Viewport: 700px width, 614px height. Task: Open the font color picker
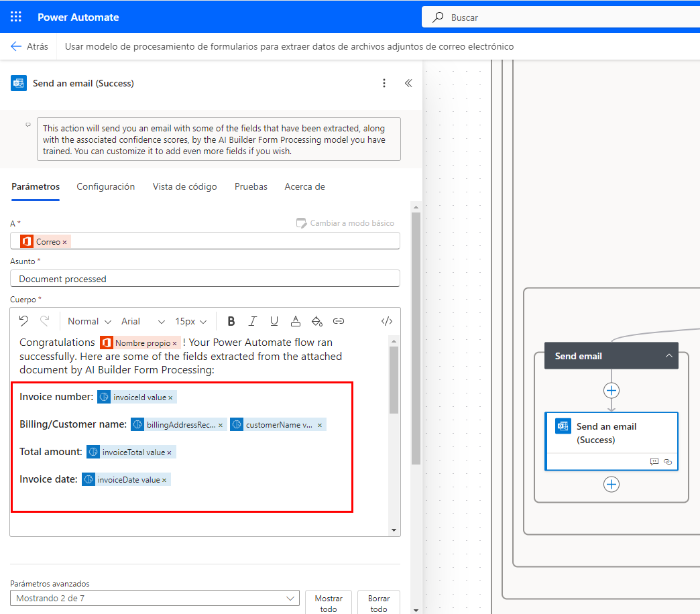296,321
